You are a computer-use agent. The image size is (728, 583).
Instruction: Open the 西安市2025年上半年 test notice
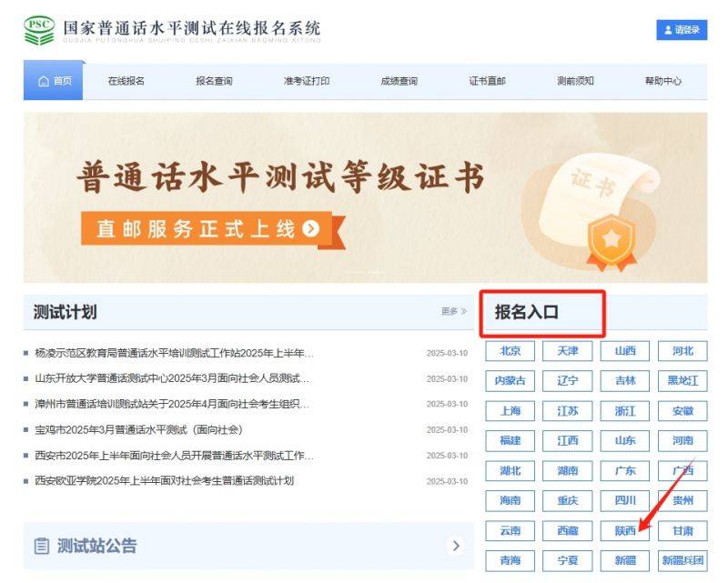point(174,456)
